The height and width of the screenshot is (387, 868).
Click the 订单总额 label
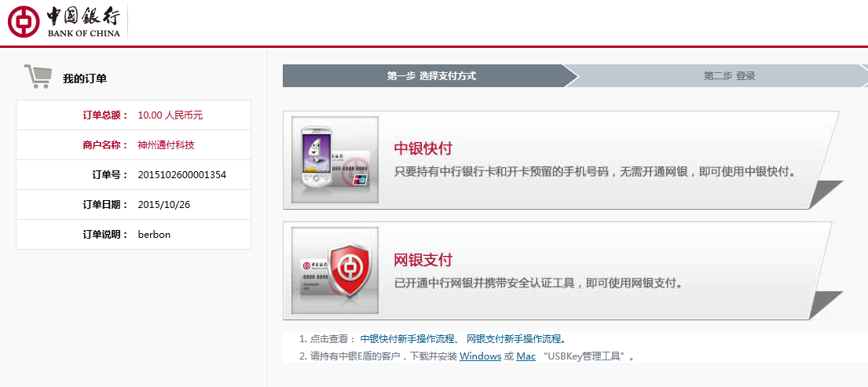pos(105,115)
